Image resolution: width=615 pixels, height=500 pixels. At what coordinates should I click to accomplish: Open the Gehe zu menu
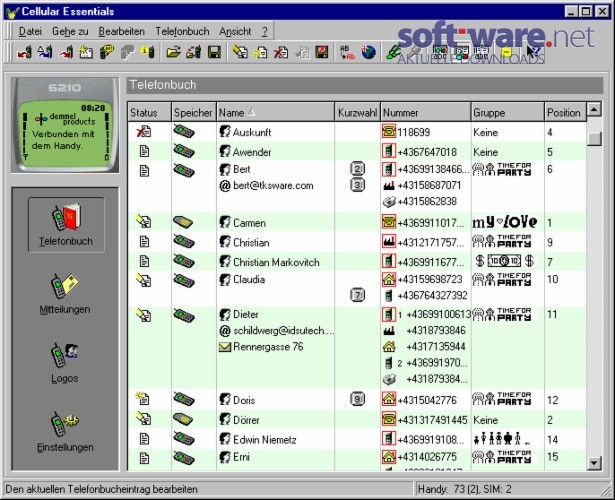coord(70,31)
